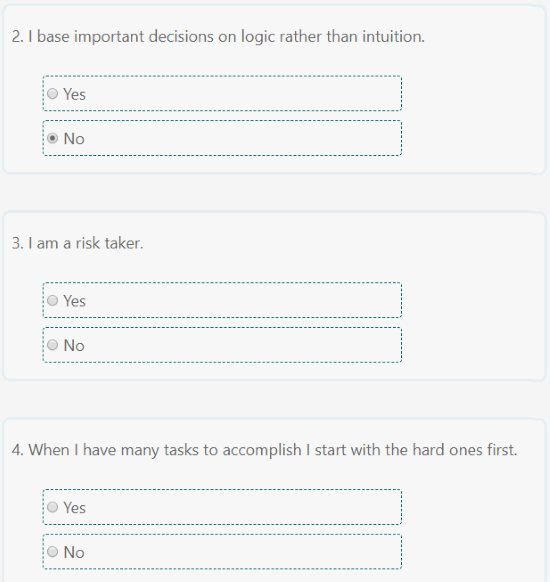Click the 'No' label text in question 2
Viewport: 550px width, 582px height.
pyautogui.click(x=74, y=139)
